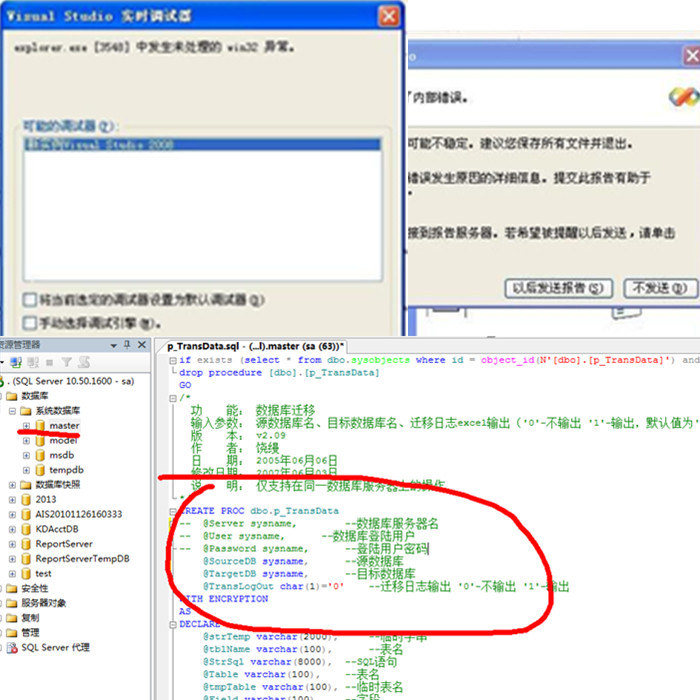Click the msdb database cylinder icon
The width and height of the screenshot is (700, 700).
[x=40, y=455]
